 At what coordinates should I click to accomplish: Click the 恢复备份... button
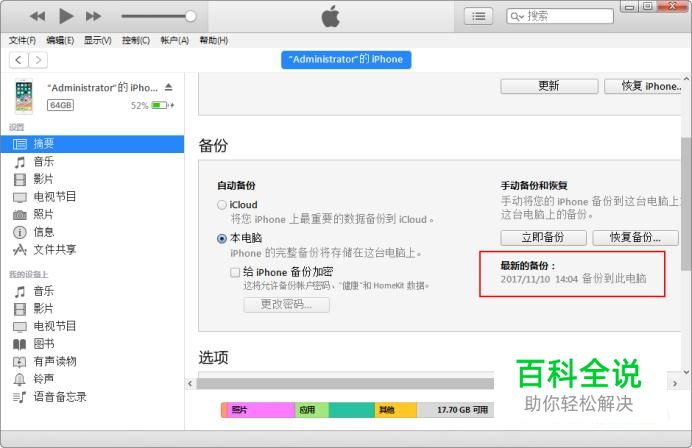[x=635, y=237]
